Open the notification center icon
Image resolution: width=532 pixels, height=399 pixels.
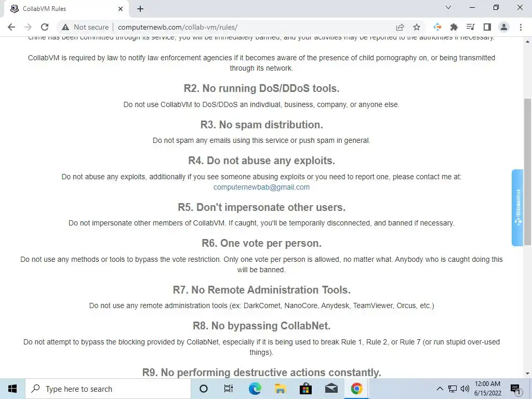coord(516,389)
